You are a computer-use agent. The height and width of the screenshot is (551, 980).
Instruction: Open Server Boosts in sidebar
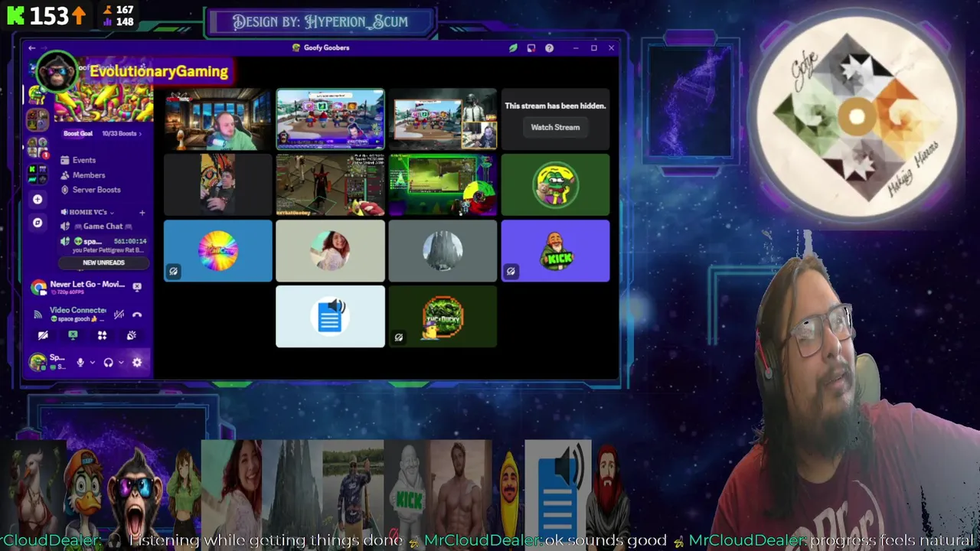(x=90, y=190)
